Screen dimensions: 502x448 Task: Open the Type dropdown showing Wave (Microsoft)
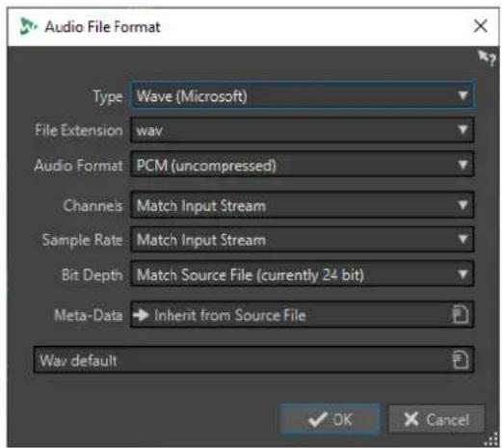[302, 95]
